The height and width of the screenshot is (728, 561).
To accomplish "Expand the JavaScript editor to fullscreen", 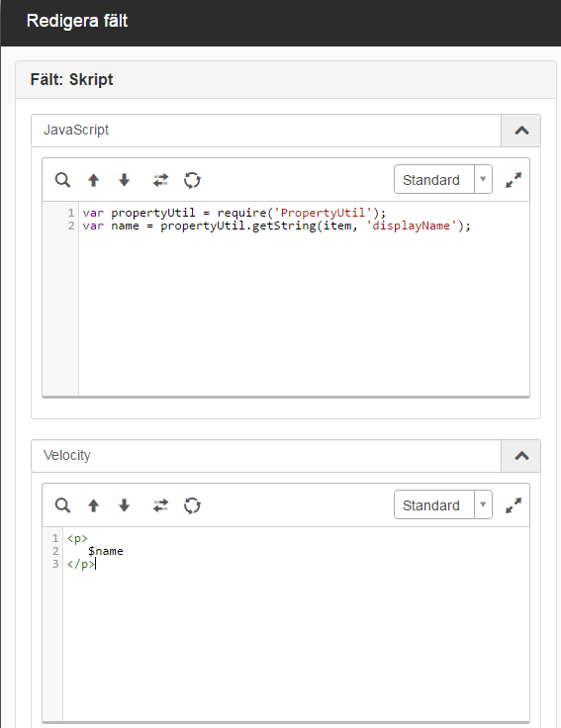I will (x=514, y=180).
